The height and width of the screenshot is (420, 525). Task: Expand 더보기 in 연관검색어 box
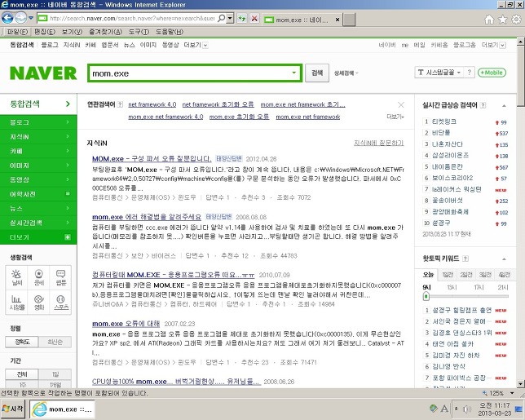(x=395, y=117)
